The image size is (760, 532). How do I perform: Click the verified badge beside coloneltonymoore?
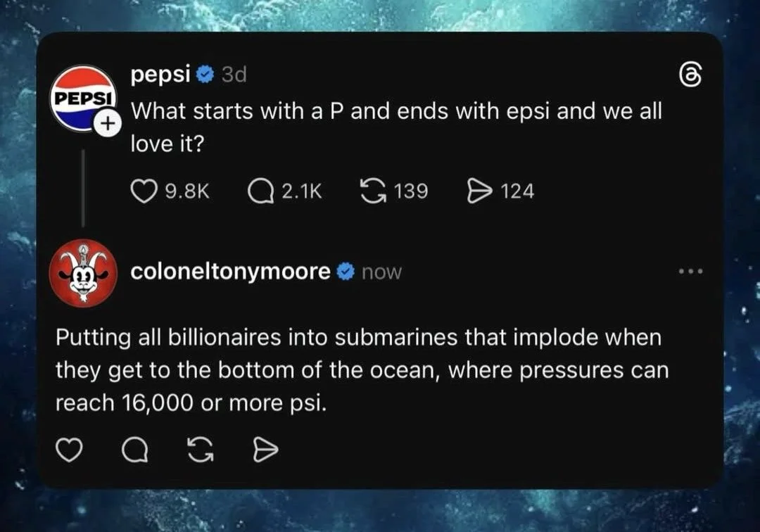pyautogui.click(x=345, y=272)
